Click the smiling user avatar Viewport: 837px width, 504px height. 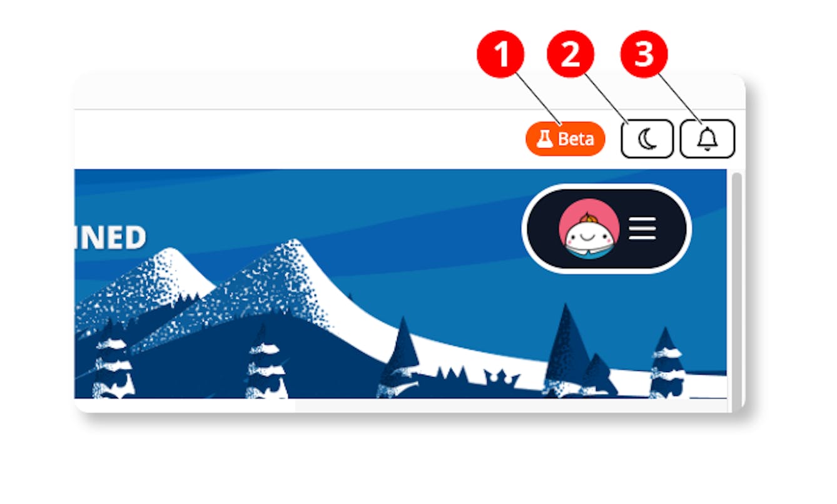click(589, 228)
